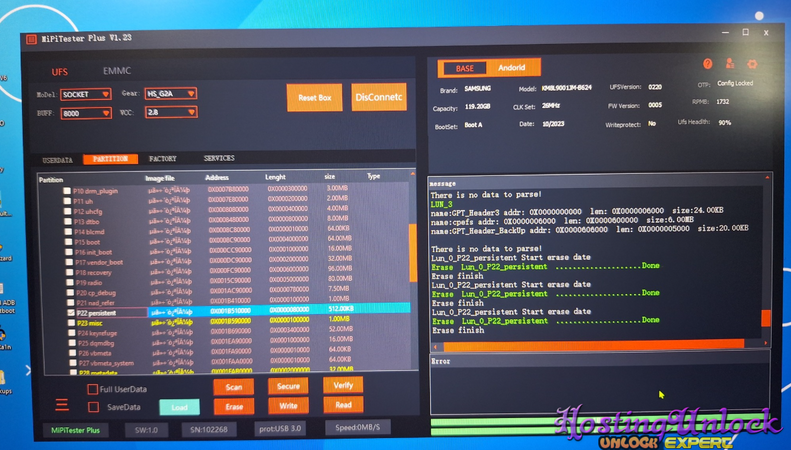
Task: Switch to the EMMC tab
Action: click(x=117, y=71)
